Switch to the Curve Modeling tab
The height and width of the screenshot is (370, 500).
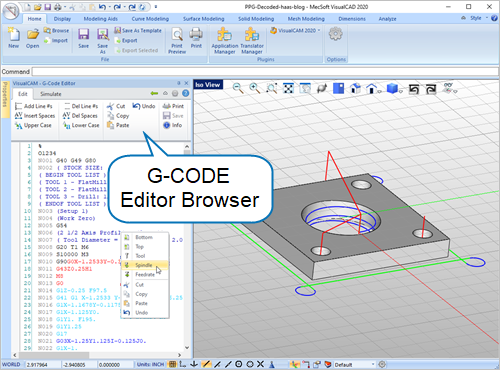[x=150, y=19]
